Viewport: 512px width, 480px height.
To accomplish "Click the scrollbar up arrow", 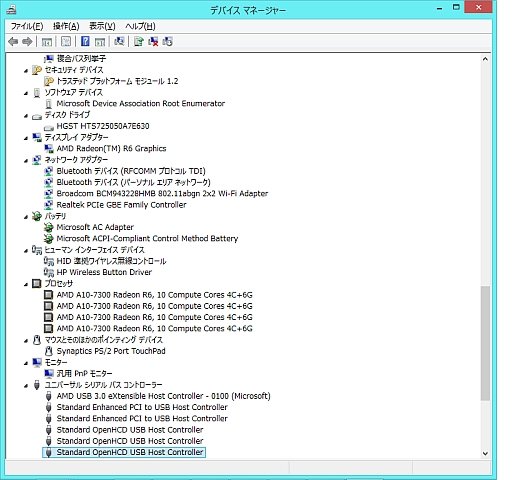I will [x=485, y=59].
